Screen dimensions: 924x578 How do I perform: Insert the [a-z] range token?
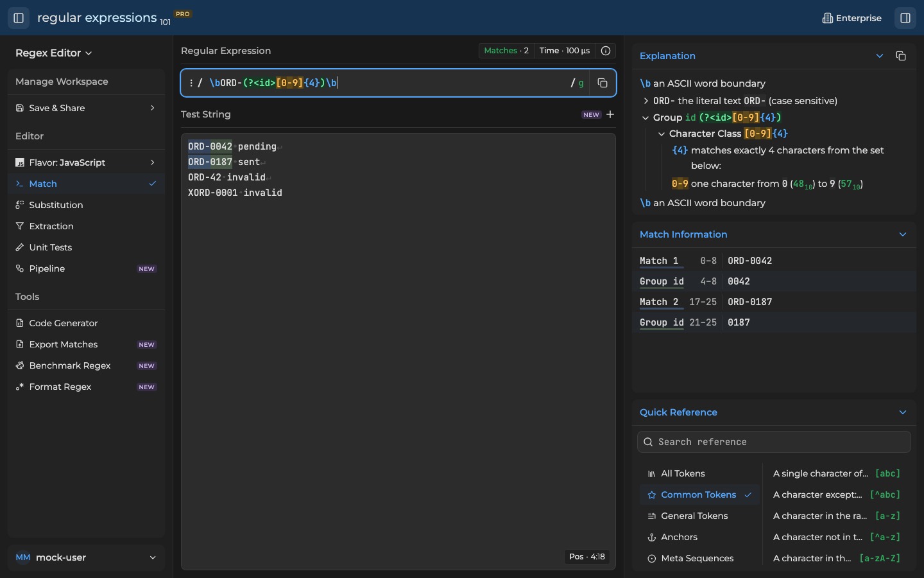[x=837, y=516]
